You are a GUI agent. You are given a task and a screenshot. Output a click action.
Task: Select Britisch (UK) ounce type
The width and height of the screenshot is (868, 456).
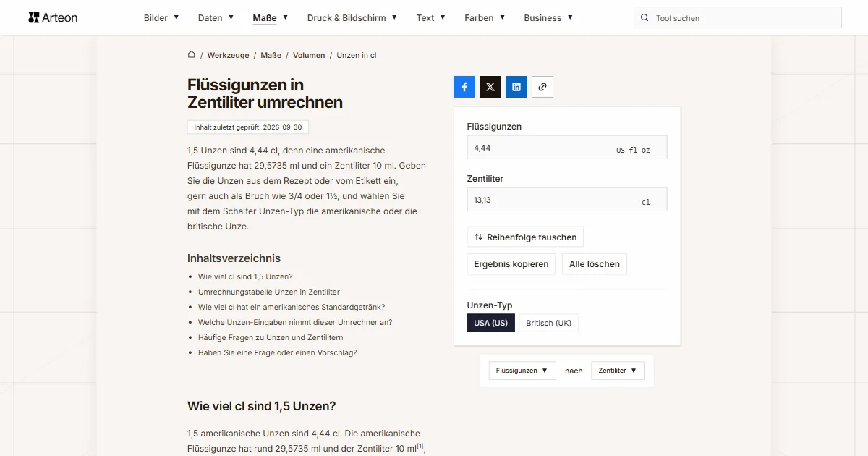pyautogui.click(x=549, y=323)
